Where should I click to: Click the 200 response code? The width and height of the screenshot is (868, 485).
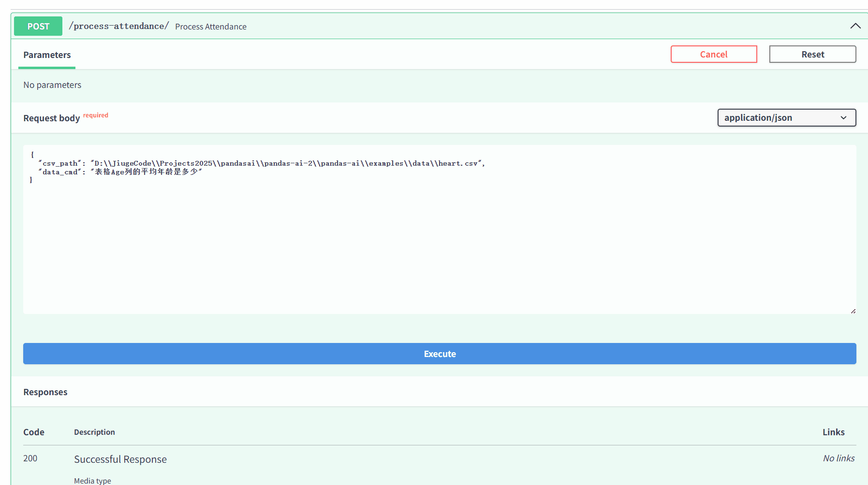(30, 458)
